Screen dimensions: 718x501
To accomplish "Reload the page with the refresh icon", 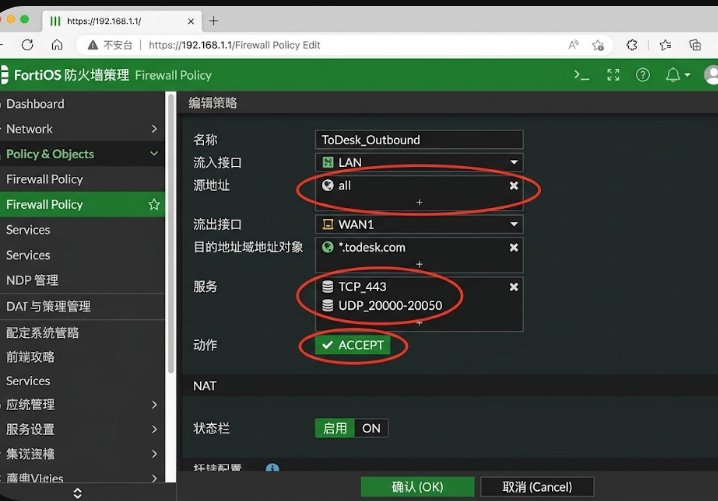I will [x=27, y=45].
